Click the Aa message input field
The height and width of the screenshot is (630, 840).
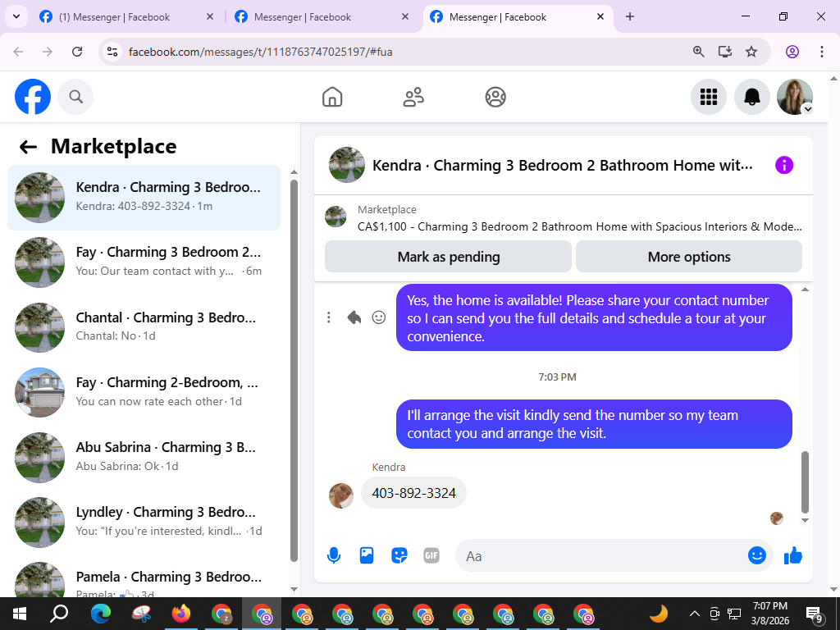[x=600, y=556]
